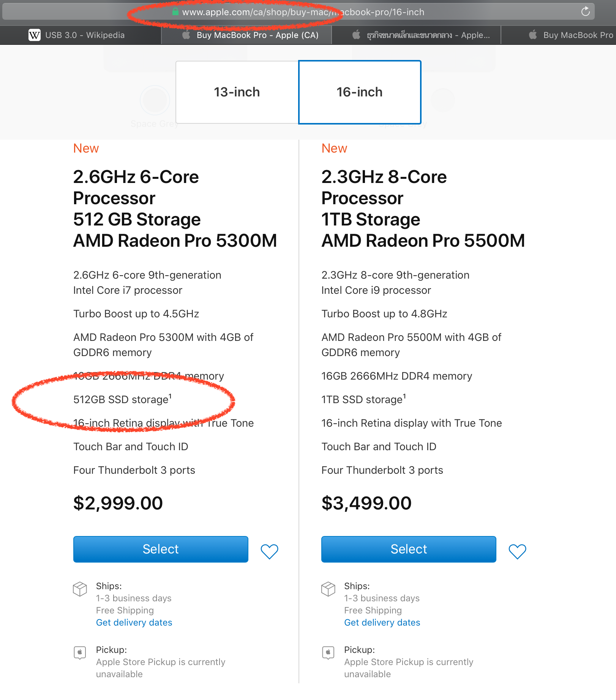Pick the Space Grey colour swatch
616x700 pixels.
pyautogui.click(x=155, y=100)
